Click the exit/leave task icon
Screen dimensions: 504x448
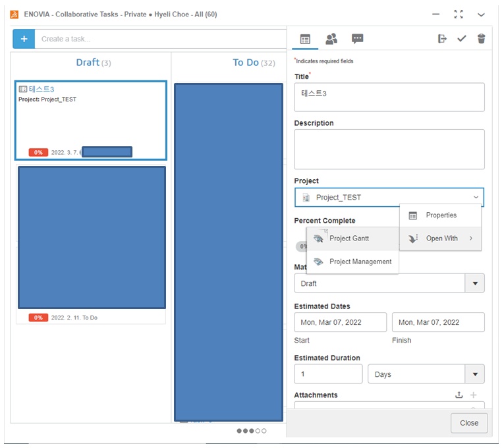(x=442, y=39)
